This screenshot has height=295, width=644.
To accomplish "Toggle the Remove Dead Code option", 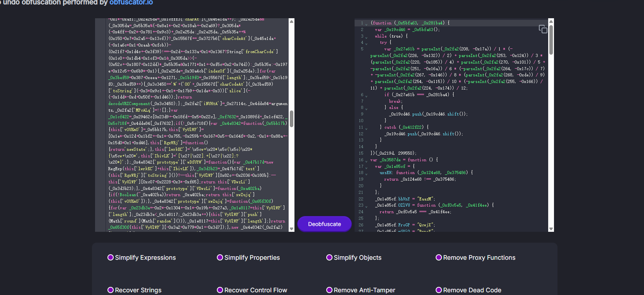I will 439,290.
